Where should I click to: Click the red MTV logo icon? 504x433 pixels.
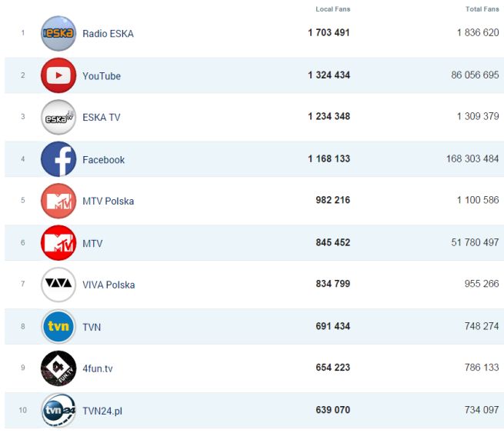(x=58, y=243)
